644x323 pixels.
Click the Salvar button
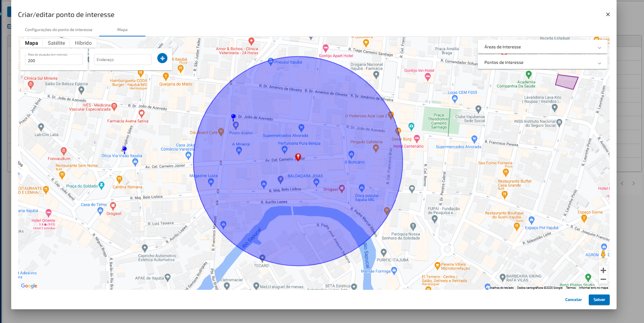(599, 300)
